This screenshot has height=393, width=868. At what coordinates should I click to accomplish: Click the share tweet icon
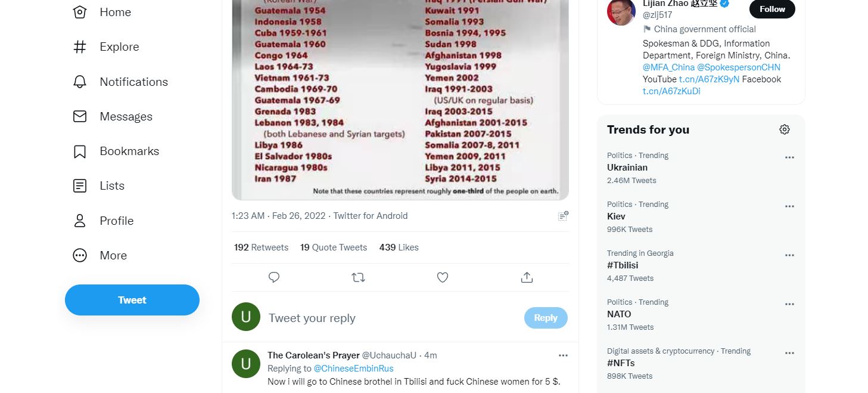pyautogui.click(x=527, y=277)
